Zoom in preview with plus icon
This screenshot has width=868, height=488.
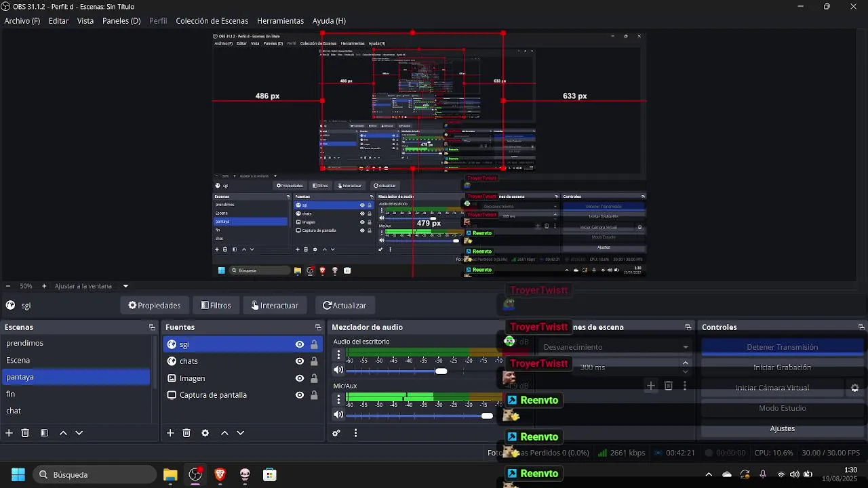point(44,286)
